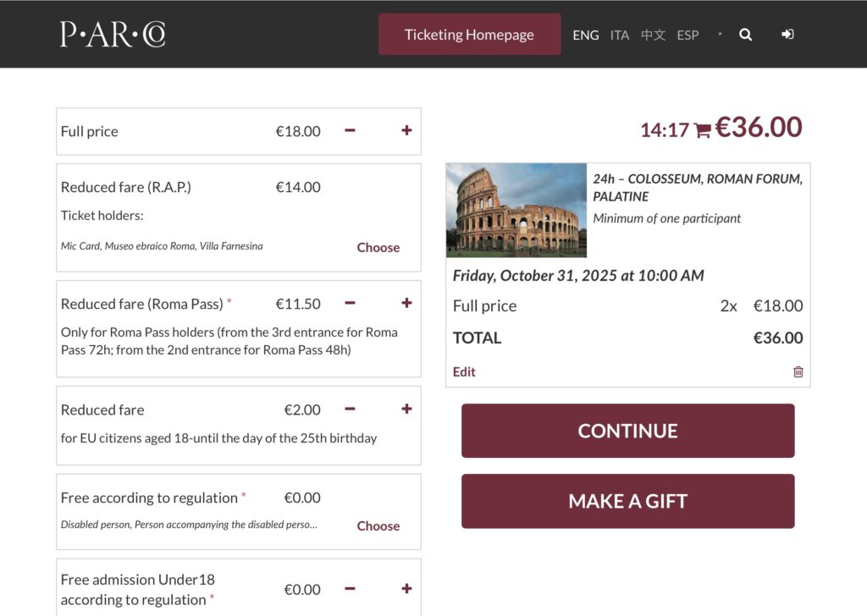Remove a Reduced fare Roma Pass ticket
The height and width of the screenshot is (616, 867).
click(350, 303)
